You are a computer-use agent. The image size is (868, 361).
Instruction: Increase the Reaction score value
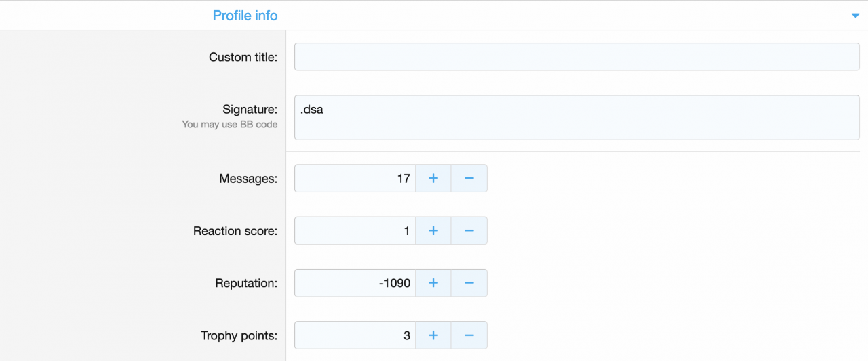pos(433,231)
